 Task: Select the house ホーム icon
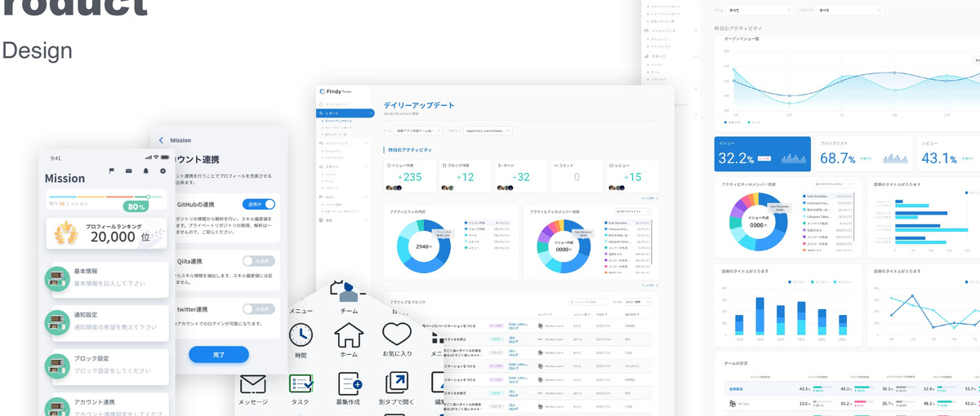[x=349, y=334]
